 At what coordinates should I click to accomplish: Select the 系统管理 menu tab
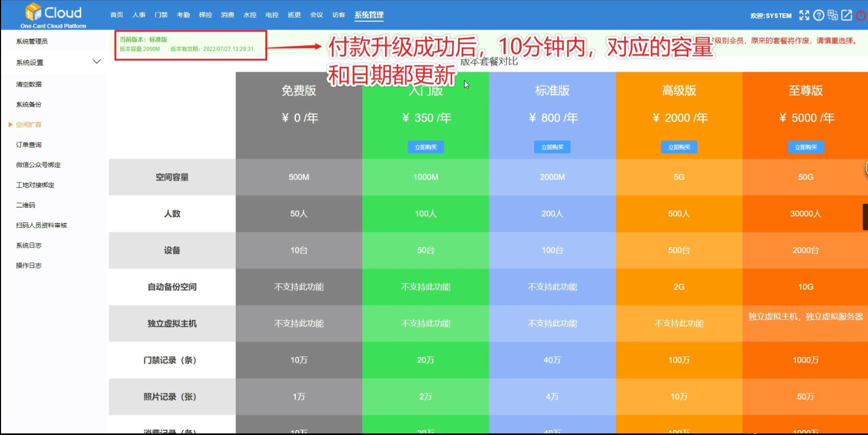(x=369, y=15)
